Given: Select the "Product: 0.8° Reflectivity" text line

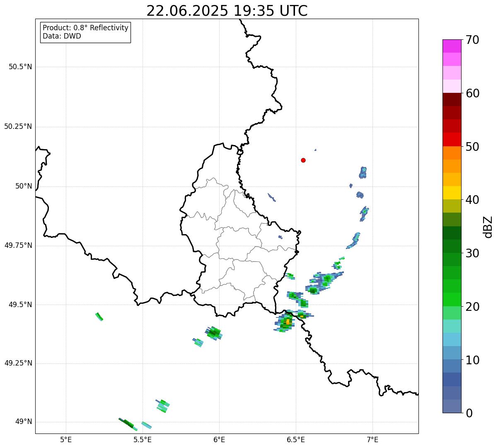Looking at the screenshot, I should [86, 28].
